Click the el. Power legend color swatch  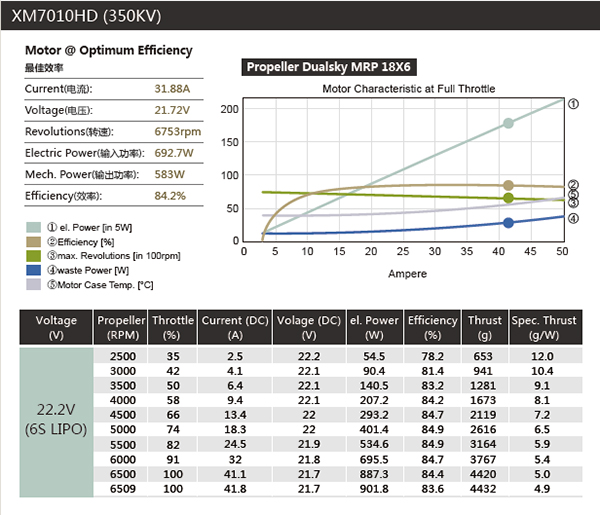[x=32, y=226]
